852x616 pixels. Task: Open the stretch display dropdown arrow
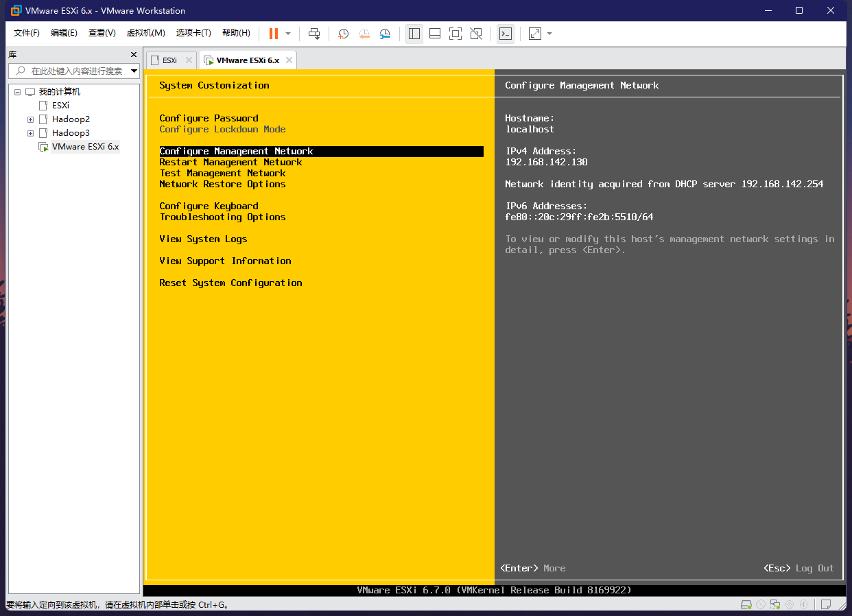click(x=549, y=34)
